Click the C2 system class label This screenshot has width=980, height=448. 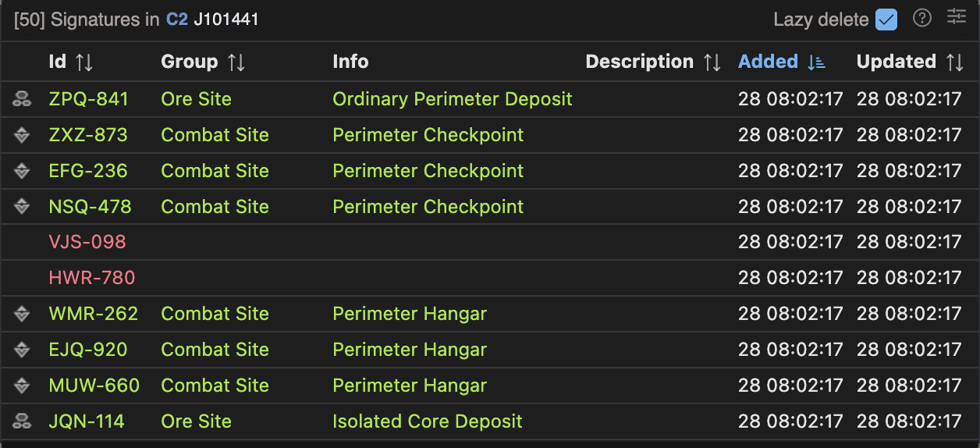click(177, 20)
